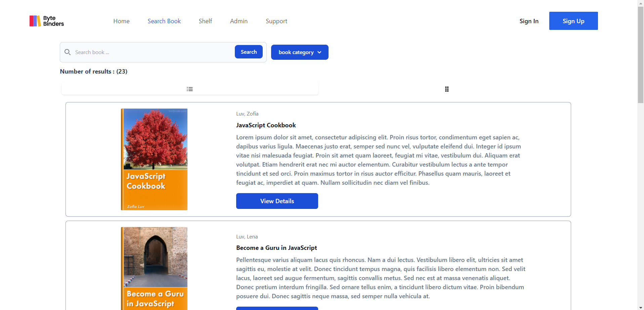This screenshot has height=310, width=644.
Task: Expand the book category dropdown
Action: tap(300, 52)
